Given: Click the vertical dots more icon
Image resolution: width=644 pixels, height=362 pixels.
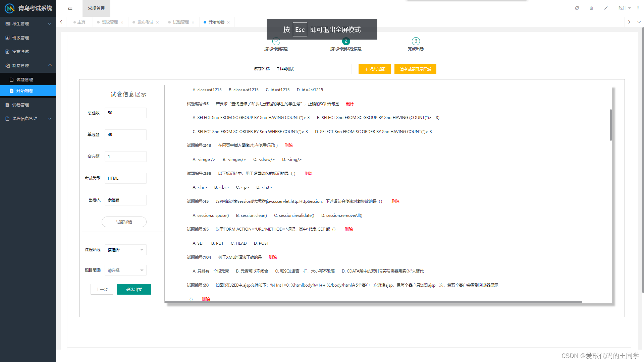Looking at the screenshot, I should 638,8.
